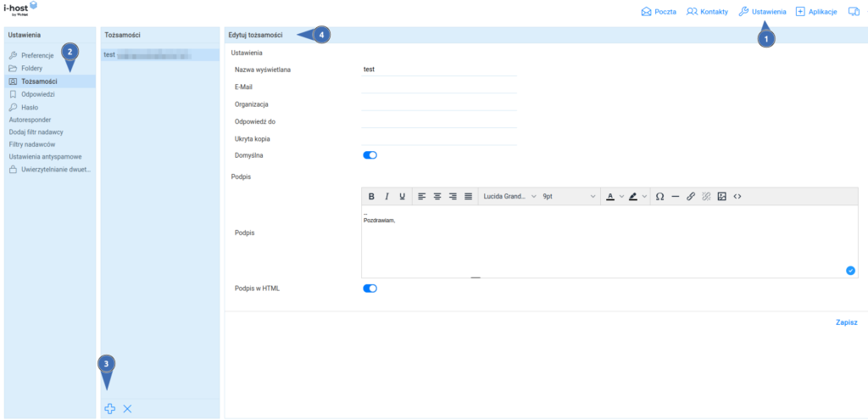Screen dimensions: 868x420
Task: Insert a link in the signature editor
Action: pyautogui.click(x=691, y=196)
